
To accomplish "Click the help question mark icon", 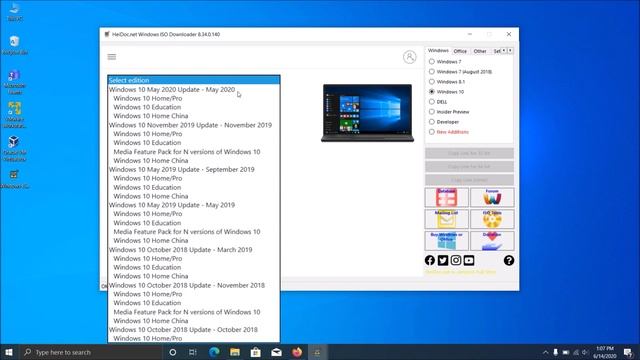I will pos(509,260).
